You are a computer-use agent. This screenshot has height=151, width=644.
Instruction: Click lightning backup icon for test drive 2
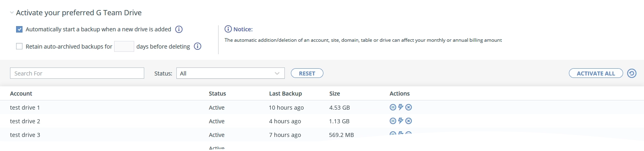point(401,121)
